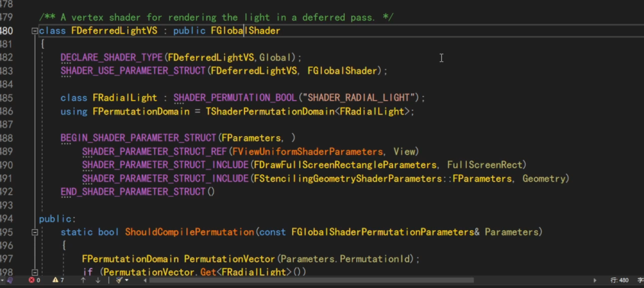Click FDrawFullScreenRectangleParameters type name
The width and height of the screenshot is (644, 288).
click(x=345, y=165)
